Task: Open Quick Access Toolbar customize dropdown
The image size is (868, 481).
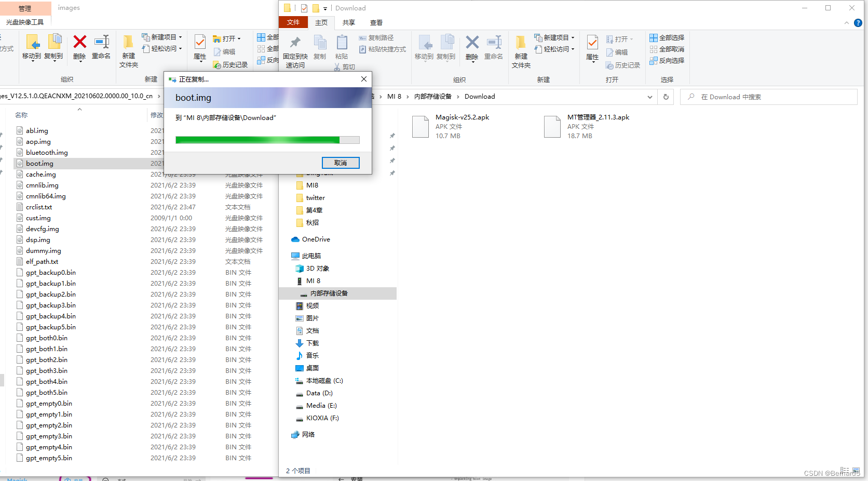Action: (x=325, y=8)
